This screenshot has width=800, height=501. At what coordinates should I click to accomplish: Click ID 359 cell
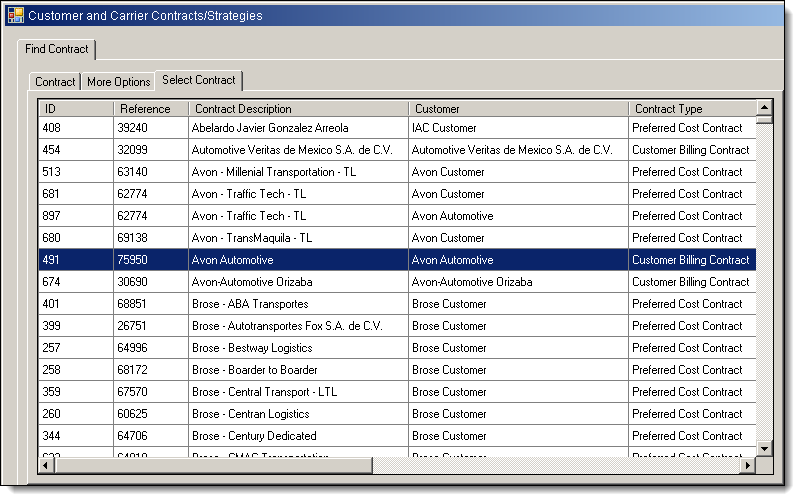(76, 391)
